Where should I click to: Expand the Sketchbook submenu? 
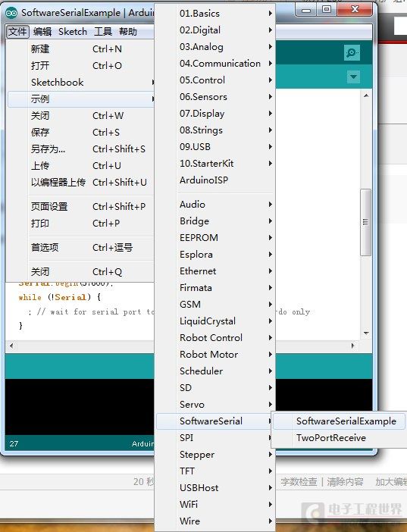[81, 82]
